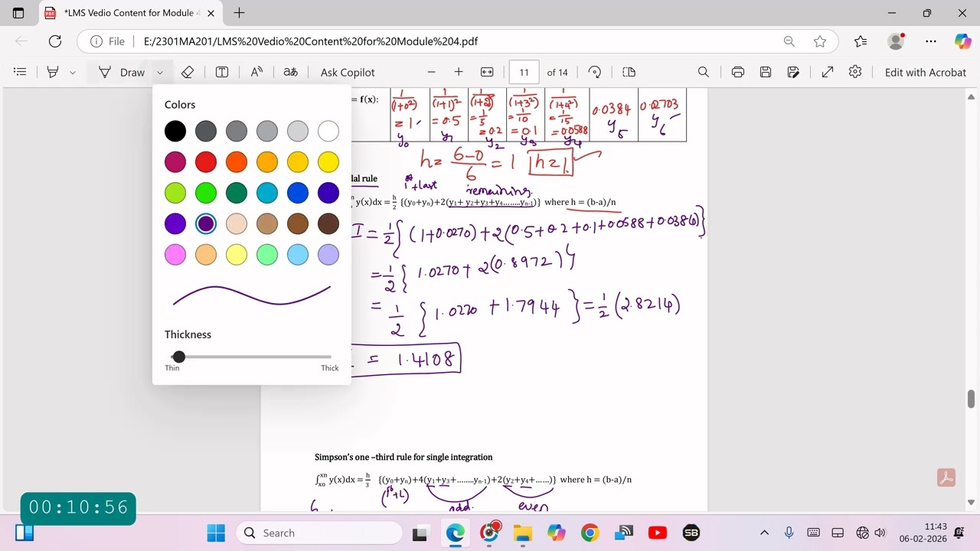Click the Save as icon

[x=794, y=72]
